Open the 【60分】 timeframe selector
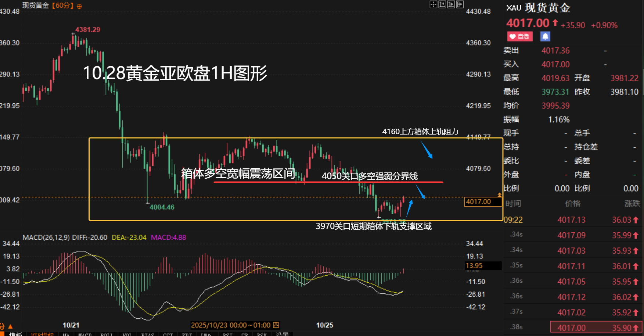This screenshot has width=644, height=336. (63, 6)
